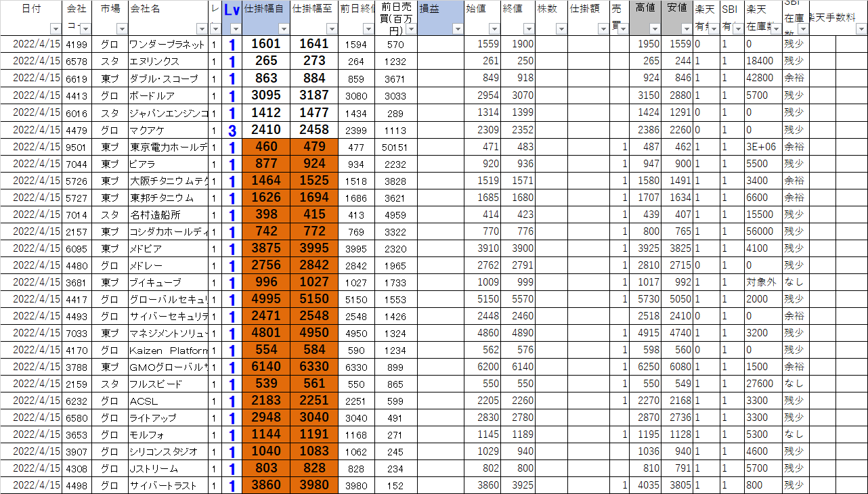
Task: Open the 仕掛額 column filter dropdown
Action: pos(603,29)
